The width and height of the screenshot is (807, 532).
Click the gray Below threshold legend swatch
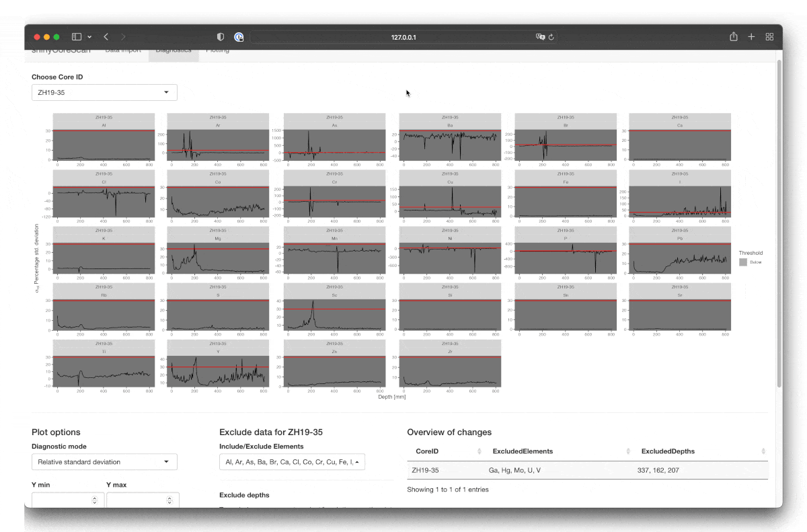pyautogui.click(x=743, y=262)
